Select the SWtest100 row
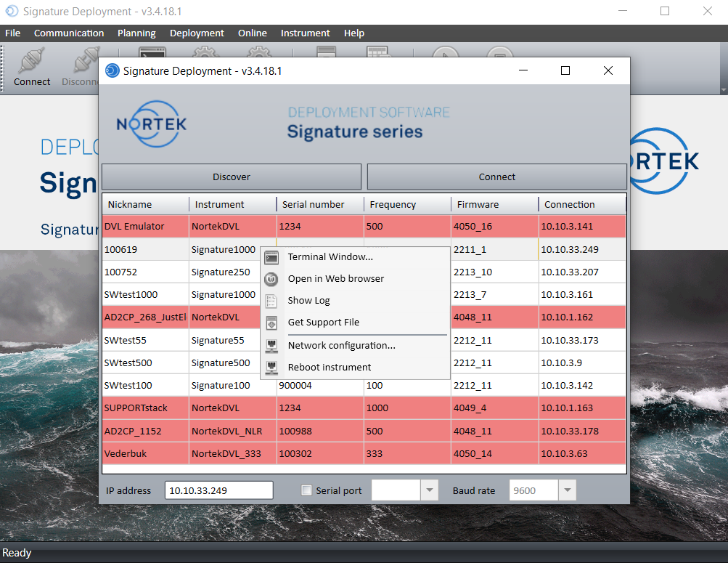Viewport: 728px width, 563px height. (364, 385)
